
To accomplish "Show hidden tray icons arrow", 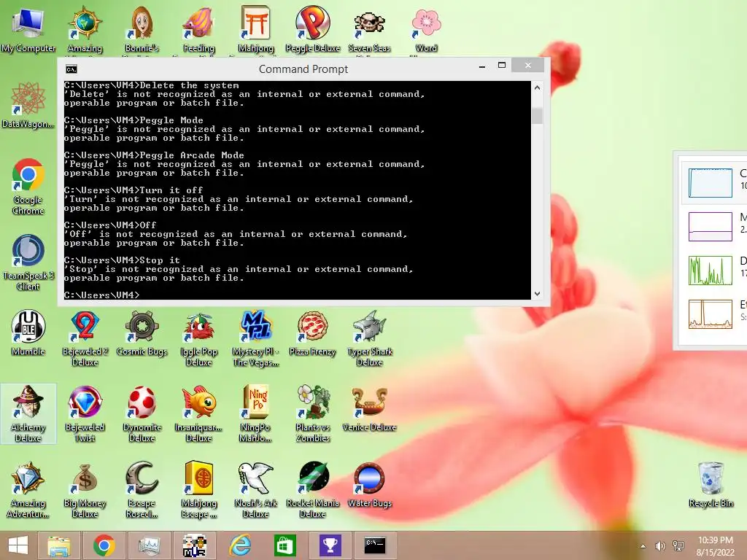I will [x=643, y=546].
